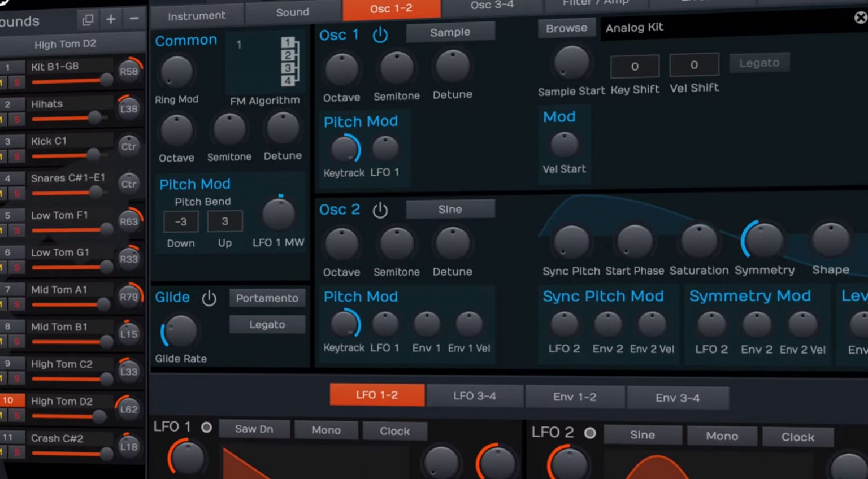Open the Osc 1 Sample type dropdown
The image size is (868, 479).
[450, 32]
